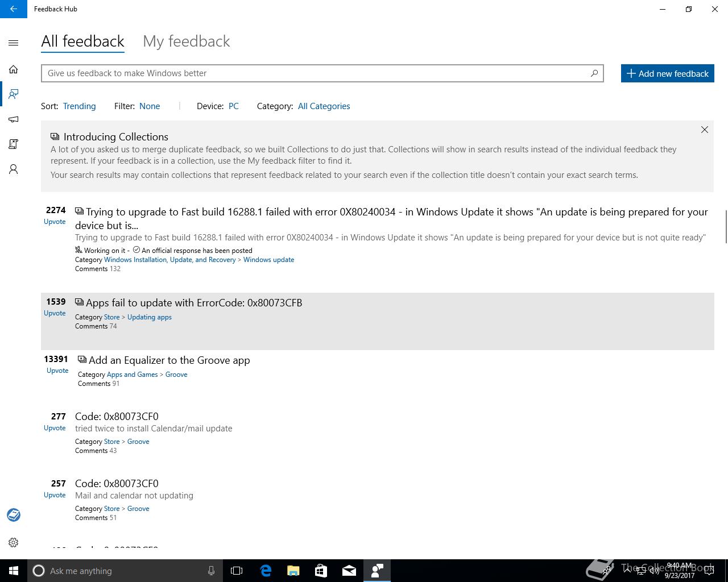Change the Device option PC
The image size is (728, 582).
(x=233, y=106)
